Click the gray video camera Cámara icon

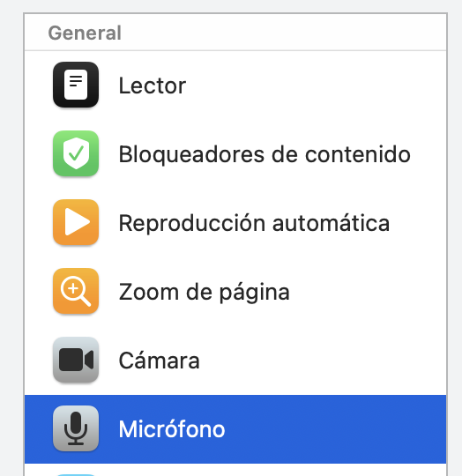pyautogui.click(x=76, y=360)
